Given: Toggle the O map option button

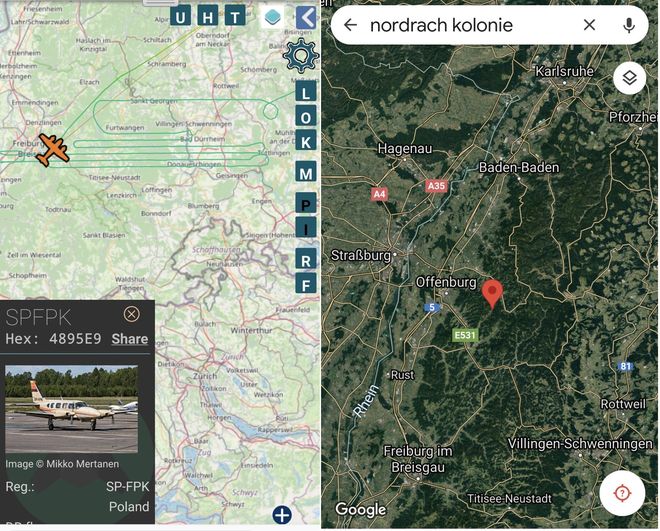Looking at the screenshot, I should coord(306,117).
